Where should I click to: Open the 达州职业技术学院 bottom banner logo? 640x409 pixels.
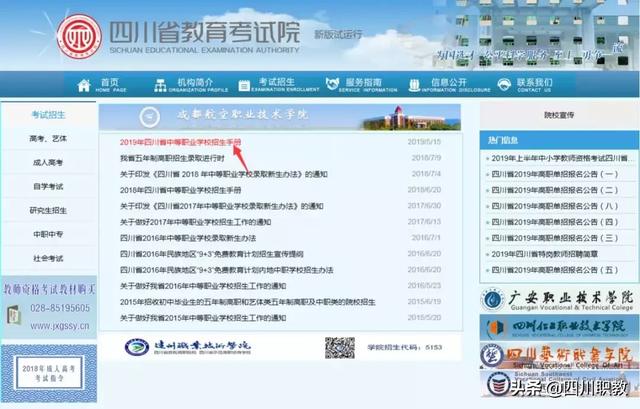pos(188,347)
